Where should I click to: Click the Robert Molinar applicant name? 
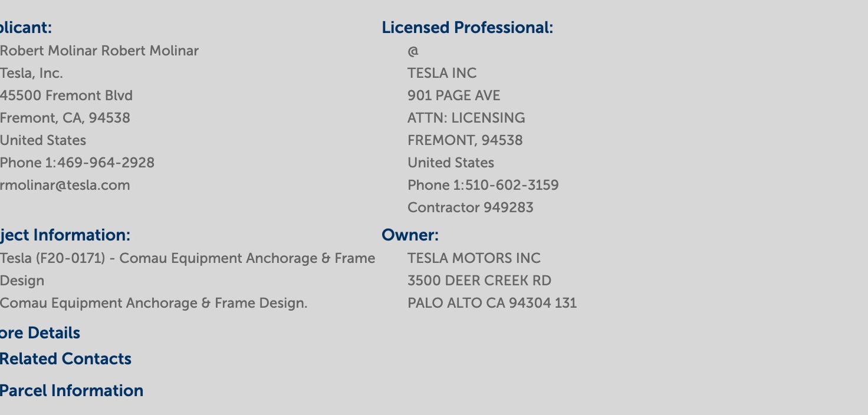[x=99, y=51]
